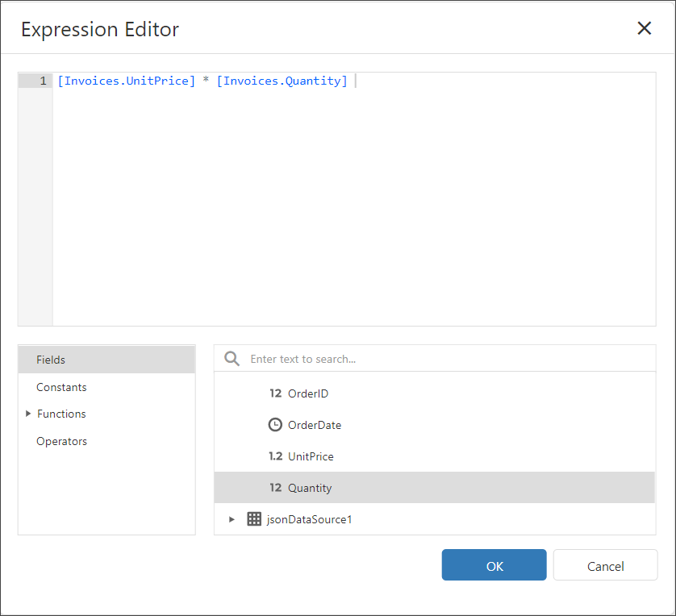Pick the OrderDate field name
676x616 pixels.
[315, 425]
